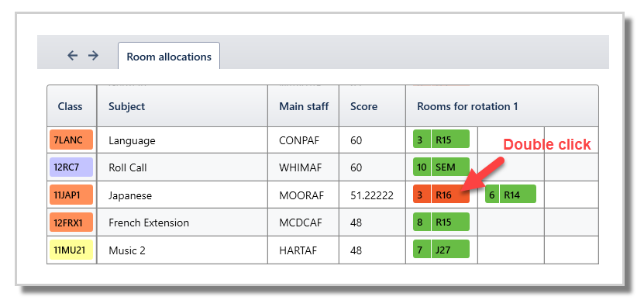Open the Room allocations tab
This screenshot has width=644, height=307.
[x=169, y=57]
